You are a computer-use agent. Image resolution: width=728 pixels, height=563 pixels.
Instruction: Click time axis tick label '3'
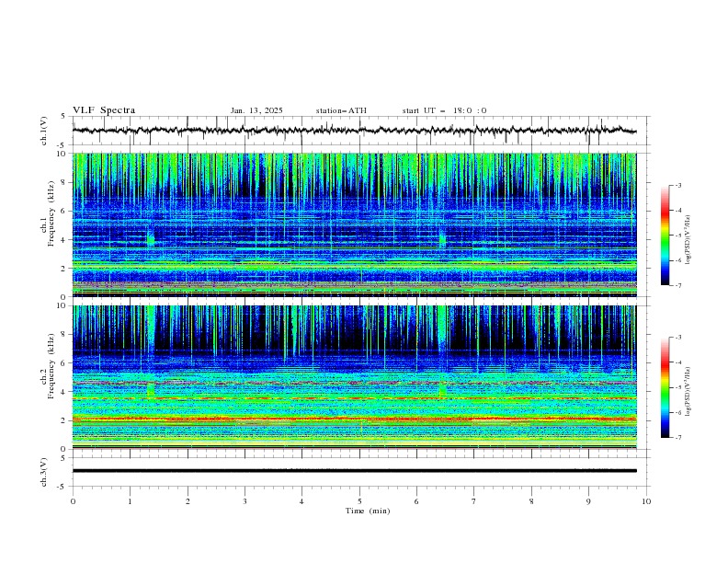(245, 501)
